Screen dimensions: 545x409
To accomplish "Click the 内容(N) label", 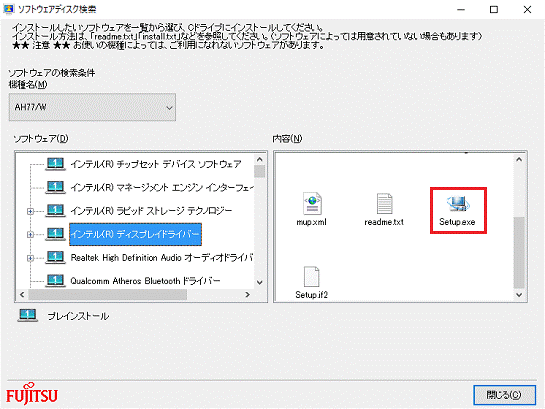I will [287, 139].
